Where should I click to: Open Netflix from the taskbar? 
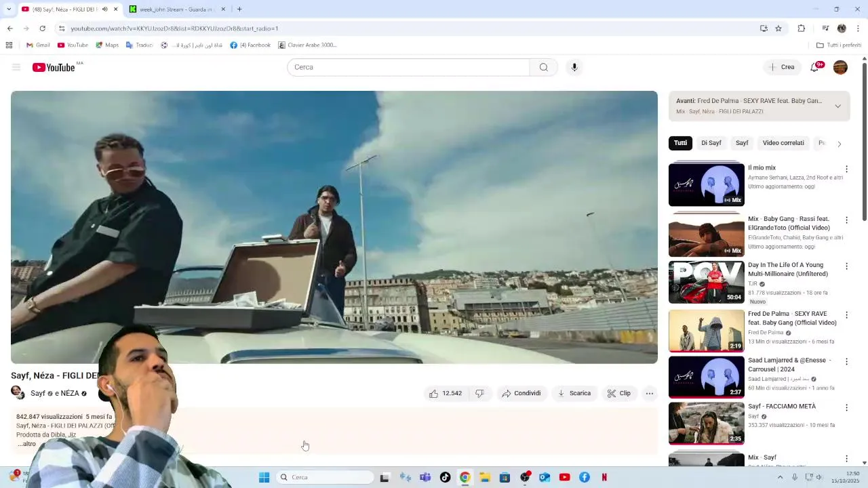pos(604,477)
